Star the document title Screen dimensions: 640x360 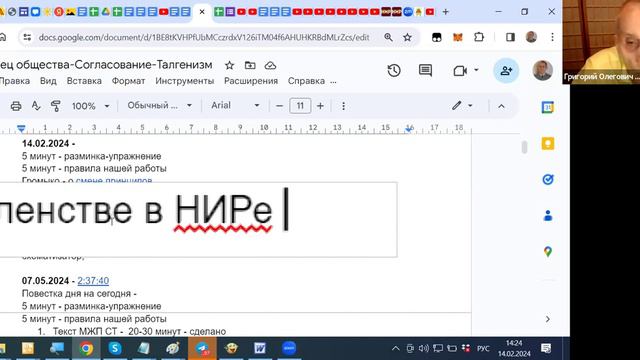(229, 65)
